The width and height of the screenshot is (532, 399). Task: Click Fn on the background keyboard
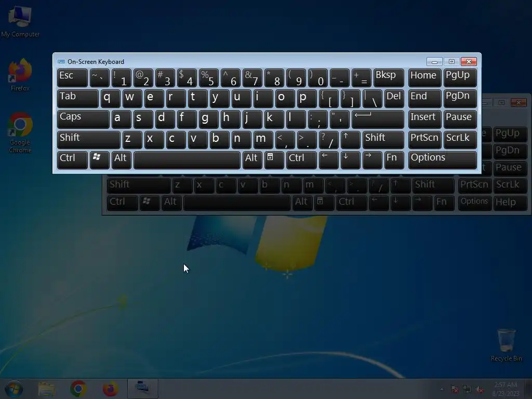[444, 203]
